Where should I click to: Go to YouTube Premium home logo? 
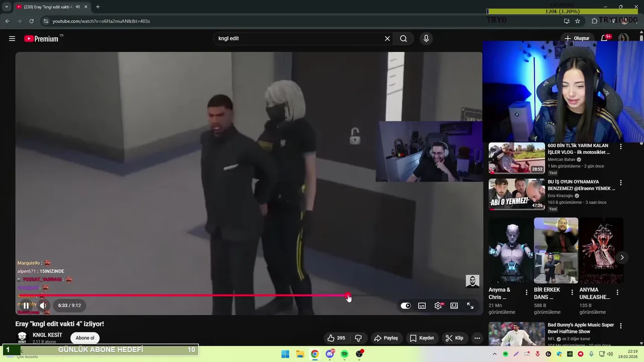click(41, 38)
